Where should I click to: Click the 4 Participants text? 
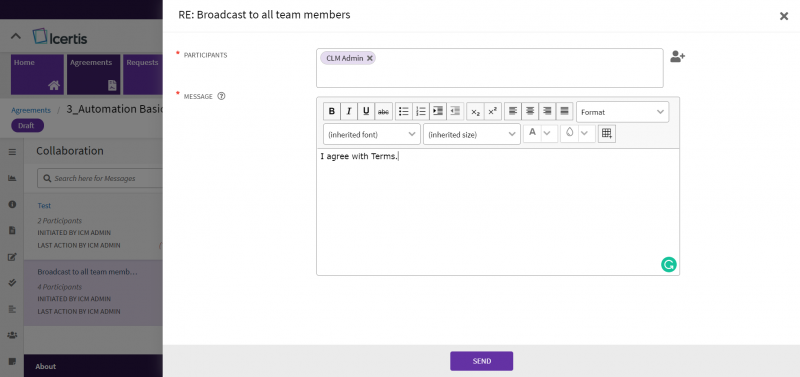(x=60, y=287)
